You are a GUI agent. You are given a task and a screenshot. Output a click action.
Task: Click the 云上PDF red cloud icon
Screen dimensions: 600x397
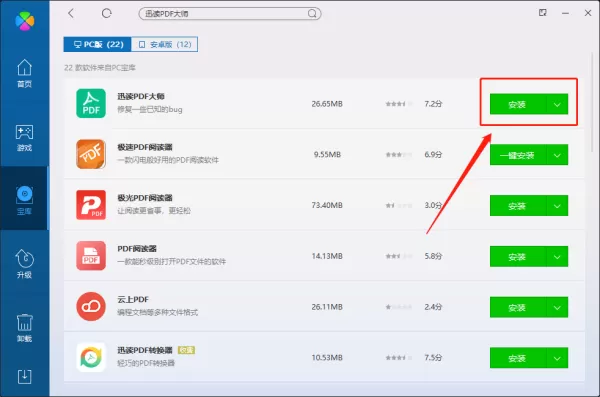click(x=91, y=306)
